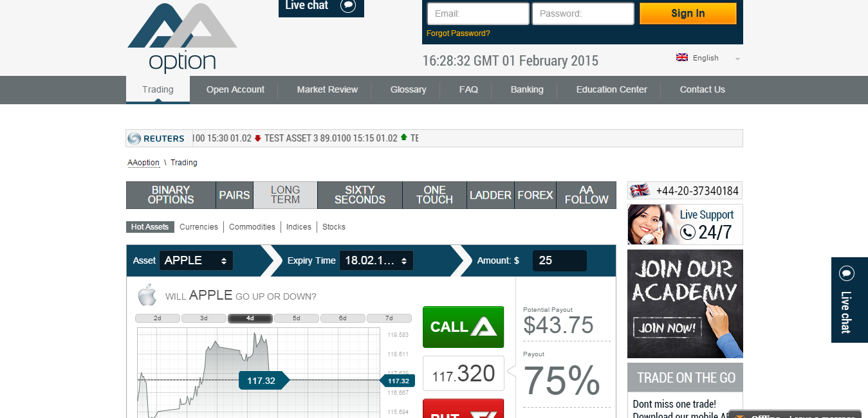Click the $43.75 potential payout value

(x=559, y=325)
